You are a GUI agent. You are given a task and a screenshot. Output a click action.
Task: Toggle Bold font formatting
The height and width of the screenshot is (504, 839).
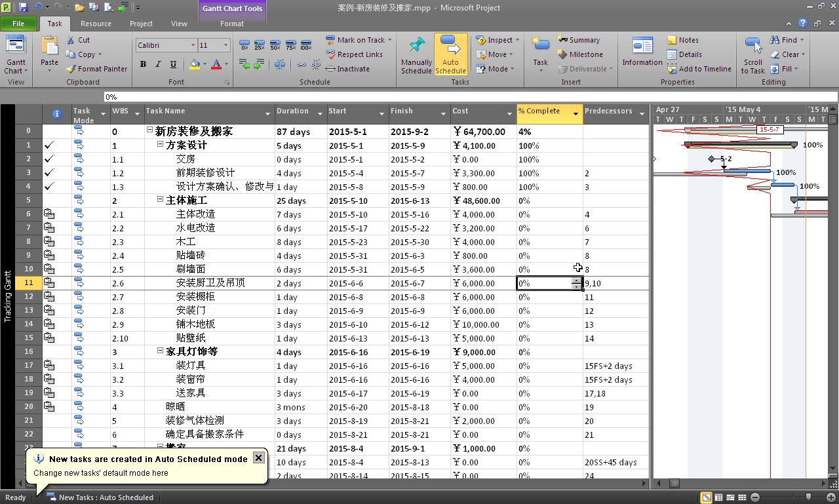143,64
